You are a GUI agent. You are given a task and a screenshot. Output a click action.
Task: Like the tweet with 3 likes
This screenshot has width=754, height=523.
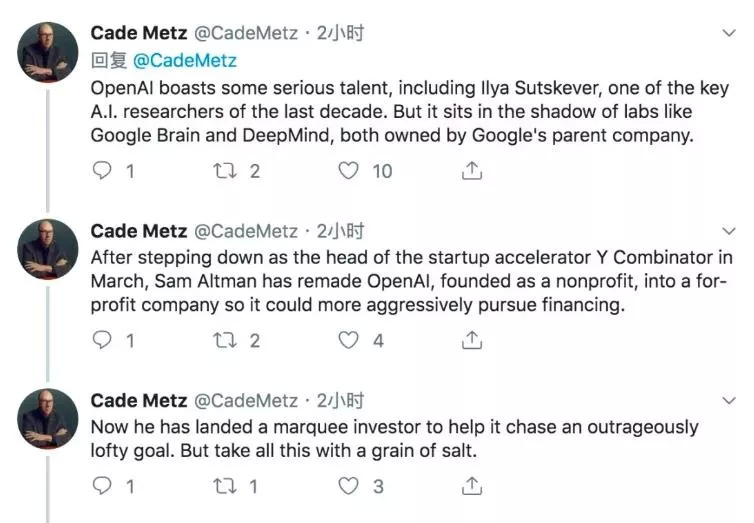tap(348, 487)
